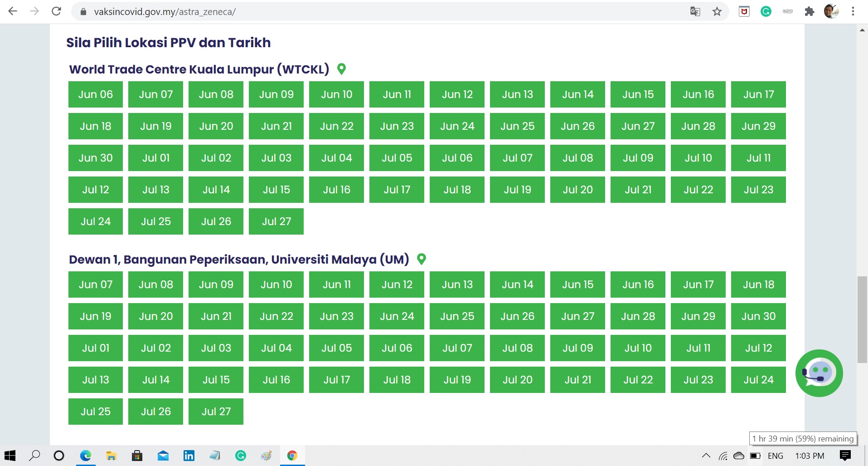Show hidden system tray icons

(x=706, y=456)
